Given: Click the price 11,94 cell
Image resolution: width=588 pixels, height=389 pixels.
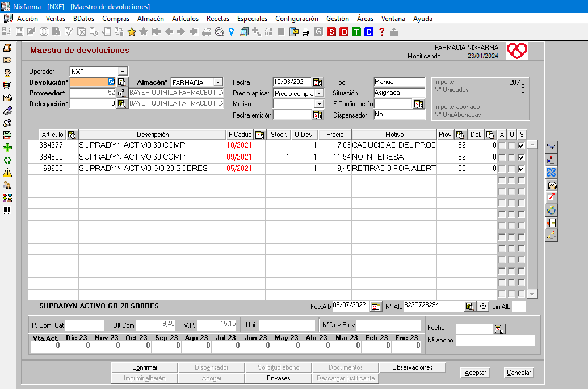Looking at the screenshot, I should click(335, 157).
